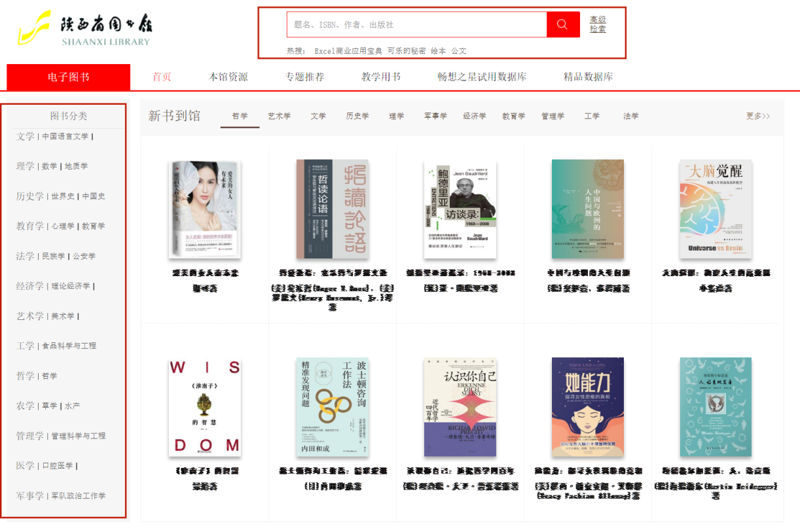
Task: Open the 她能力 book cover
Action: click(x=588, y=407)
